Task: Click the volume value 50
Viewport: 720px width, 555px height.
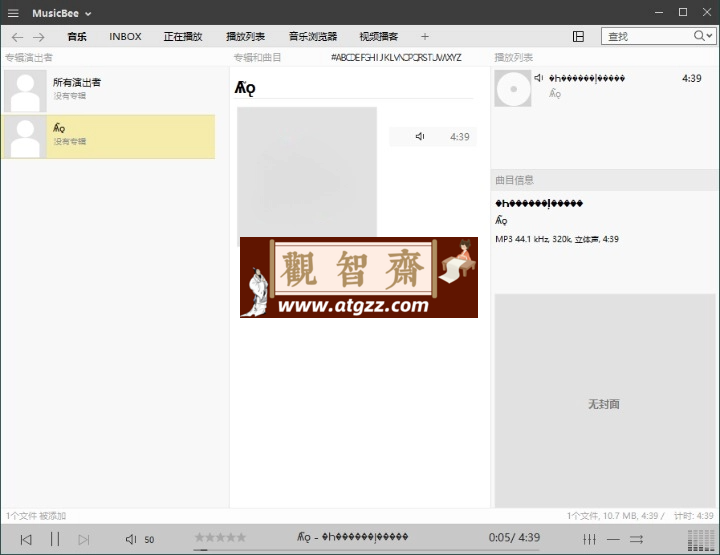Action: point(149,540)
